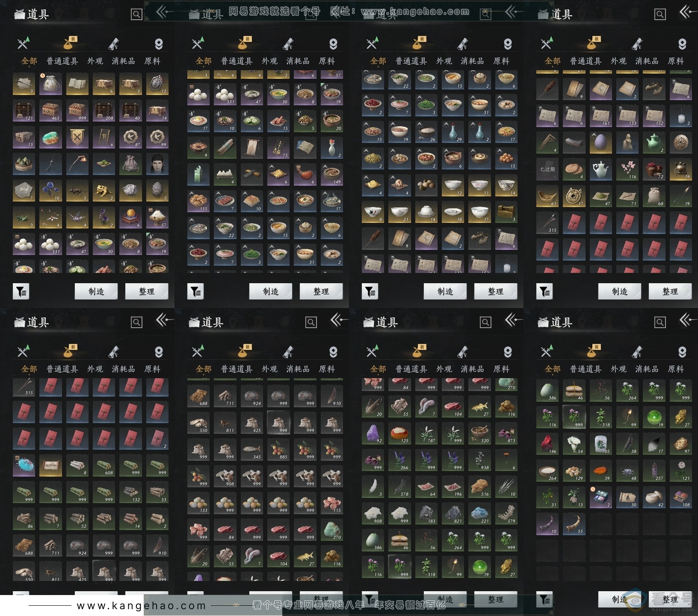This screenshot has width=698, height=616.
Task: Click 整理 button in top-left panel
Action: coord(147,291)
